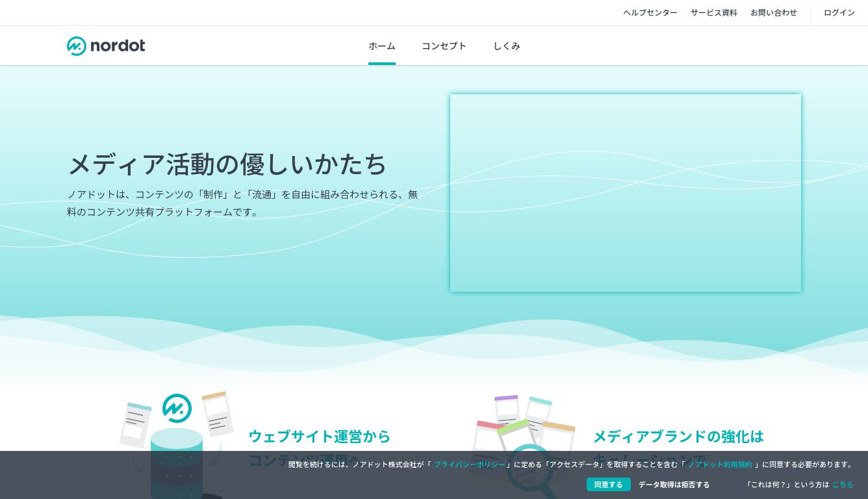
Task: Click the nordot database illustration icon
Action: coord(177,445)
